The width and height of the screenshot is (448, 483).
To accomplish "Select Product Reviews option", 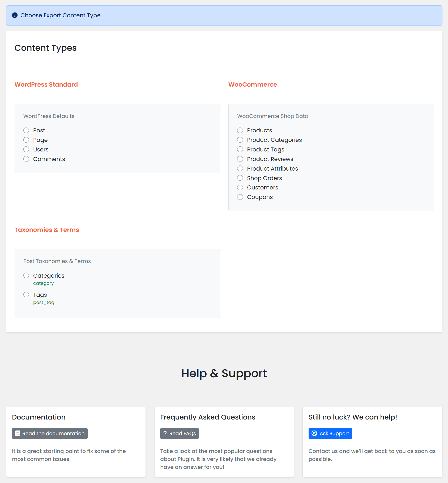I will (x=240, y=159).
